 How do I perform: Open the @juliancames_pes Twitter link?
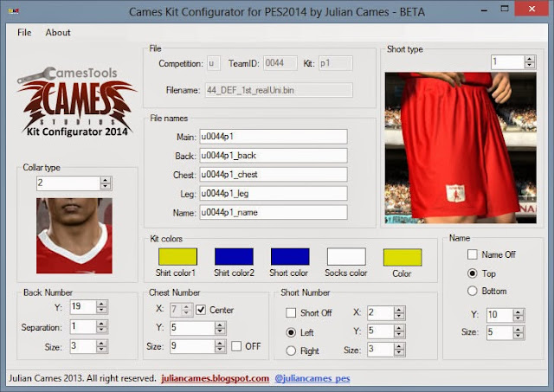312,378
